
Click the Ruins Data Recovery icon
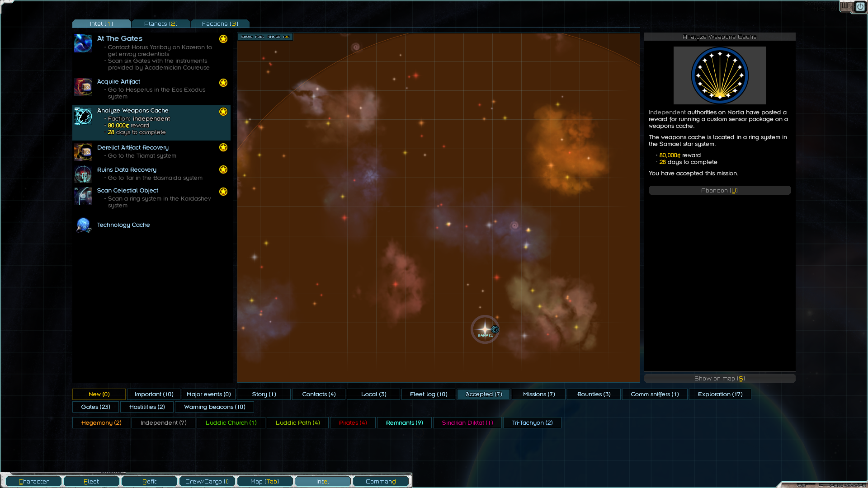pyautogui.click(x=83, y=174)
